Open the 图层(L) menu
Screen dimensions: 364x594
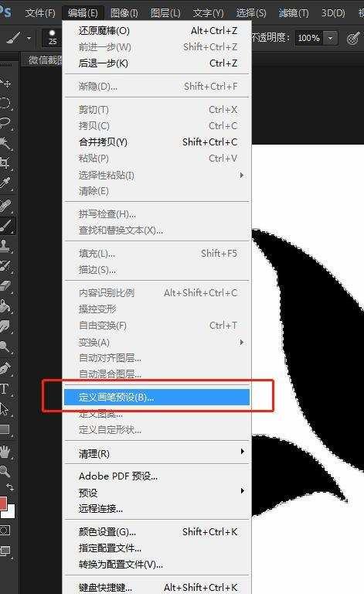165,13
